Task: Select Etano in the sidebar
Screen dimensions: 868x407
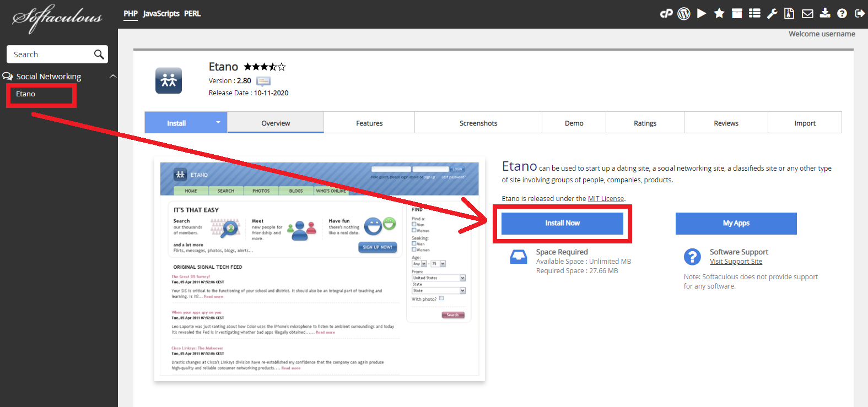Action: click(26, 94)
